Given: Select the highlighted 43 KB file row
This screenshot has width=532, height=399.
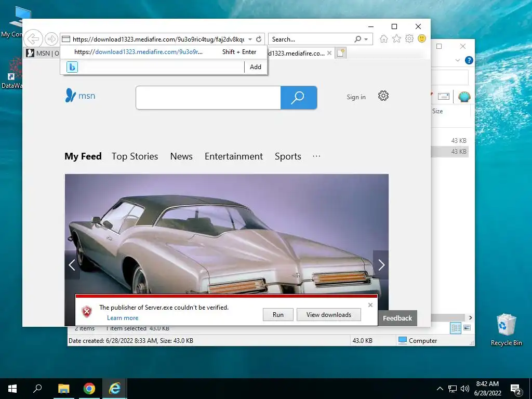Looking at the screenshot, I should coord(450,152).
